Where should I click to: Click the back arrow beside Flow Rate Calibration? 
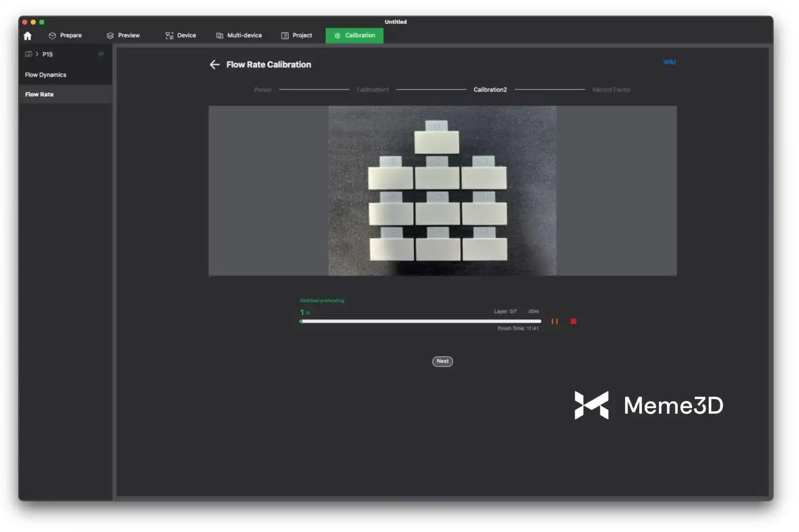tap(214, 65)
